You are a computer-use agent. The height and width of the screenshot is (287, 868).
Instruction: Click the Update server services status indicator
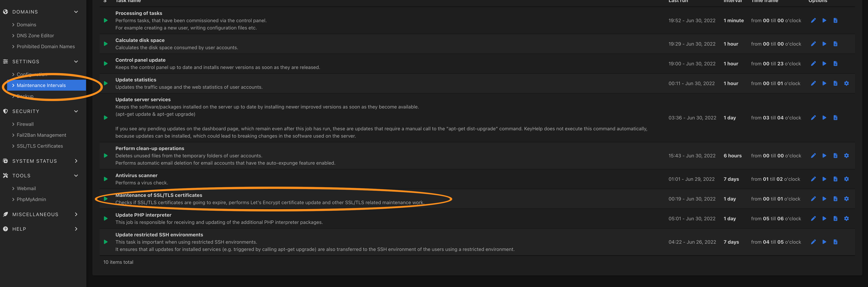[x=105, y=118]
